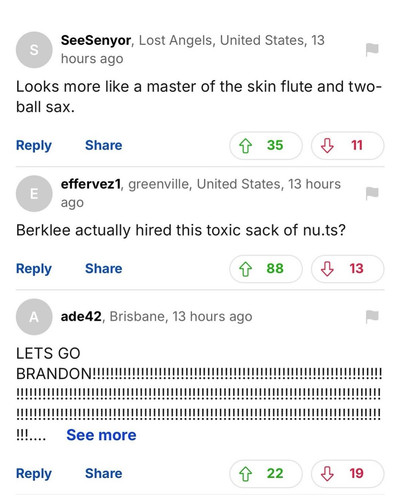This screenshot has width=400, height=500.
Task: Upvote effervez1's comment with 88 votes
Action: point(266,269)
